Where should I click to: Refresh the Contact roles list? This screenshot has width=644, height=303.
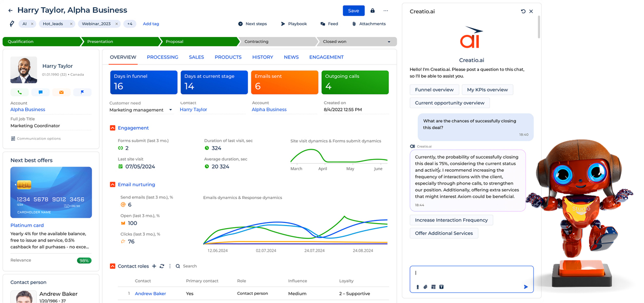tap(161, 266)
